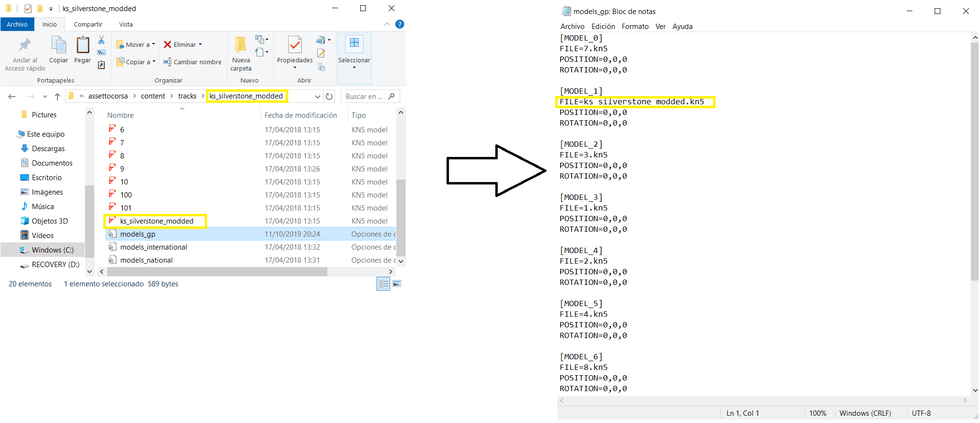Click the tracks breadcrumb link
The image size is (980, 423).
[187, 96]
